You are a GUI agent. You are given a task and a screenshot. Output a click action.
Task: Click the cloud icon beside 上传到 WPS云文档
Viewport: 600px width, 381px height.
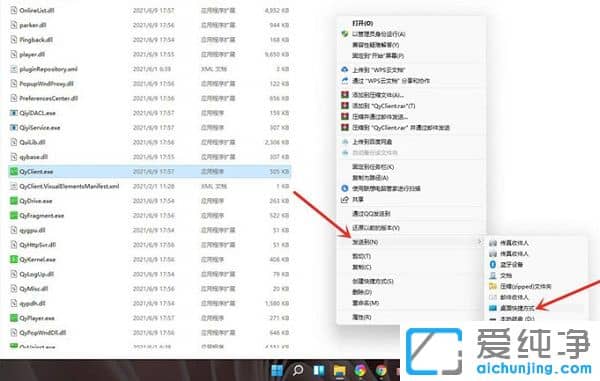tap(345, 70)
